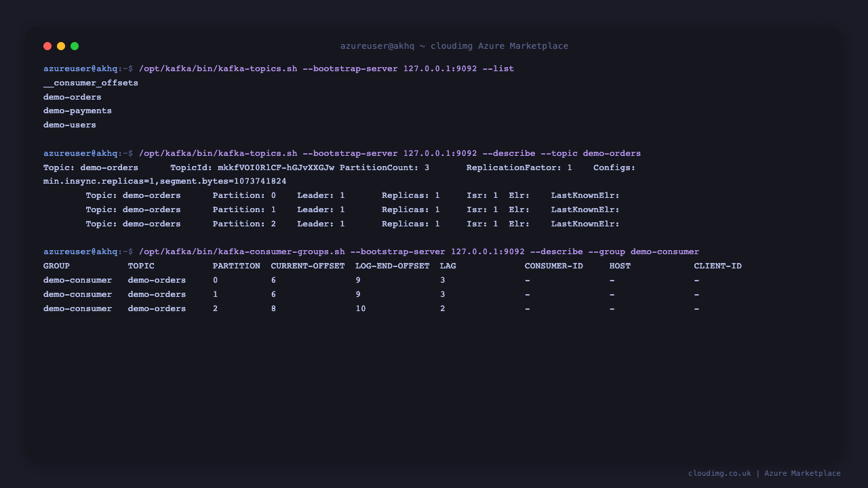Image resolution: width=868 pixels, height=488 pixels.
Task: Select the demo-users topic line
Action: pyautogui.click(x=70, y=125)
